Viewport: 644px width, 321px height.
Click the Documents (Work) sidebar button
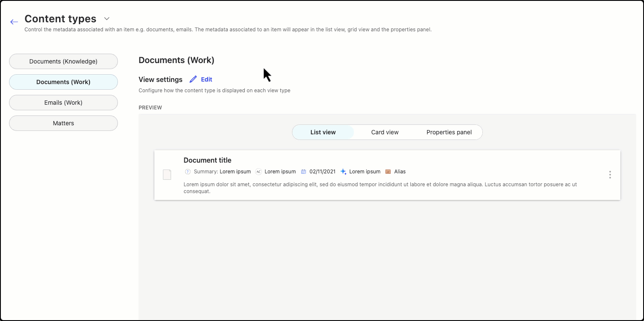(63, 82)
